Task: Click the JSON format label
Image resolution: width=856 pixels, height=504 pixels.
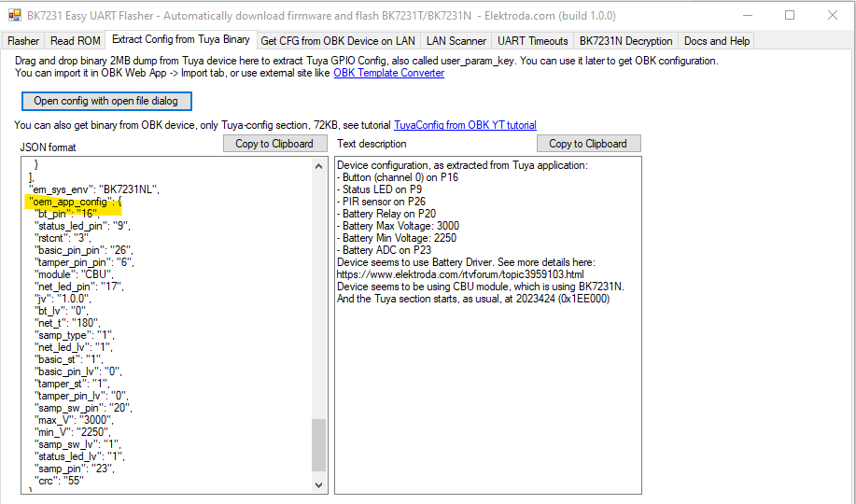Action: tap(48, 147)
